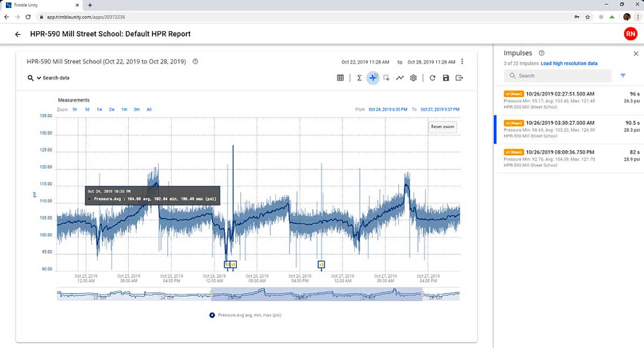Activate the box selection zoom tool
Viewport: 644px width, 348px height.
point(386,78)
